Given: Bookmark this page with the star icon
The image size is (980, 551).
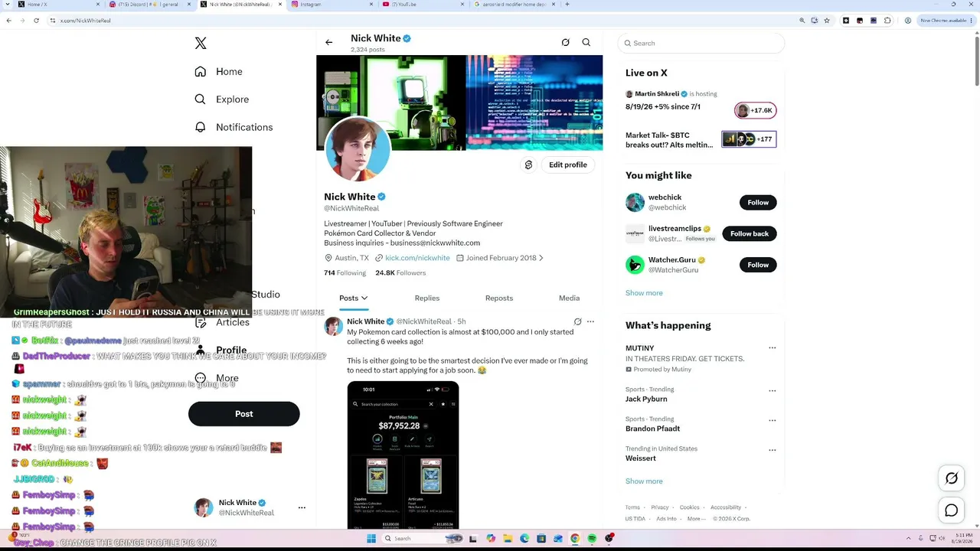Looking at the screenshot, I should click(x=827, y=21).
